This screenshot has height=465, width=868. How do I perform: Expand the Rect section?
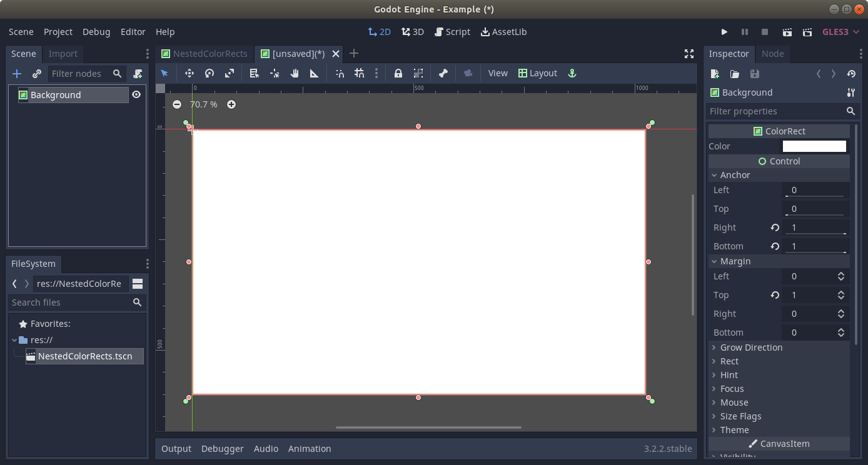coord(779,361)
